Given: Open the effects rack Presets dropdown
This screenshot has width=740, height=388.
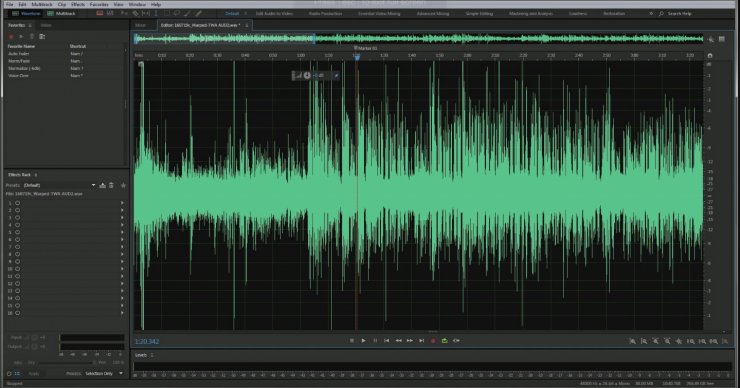Looking at the screenshot, I should click(59, 186).
